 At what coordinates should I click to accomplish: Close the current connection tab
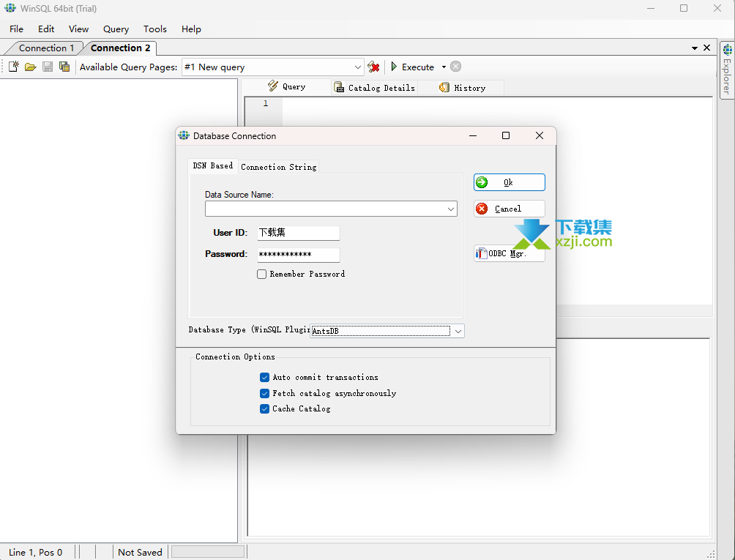(x=707, y=48)
